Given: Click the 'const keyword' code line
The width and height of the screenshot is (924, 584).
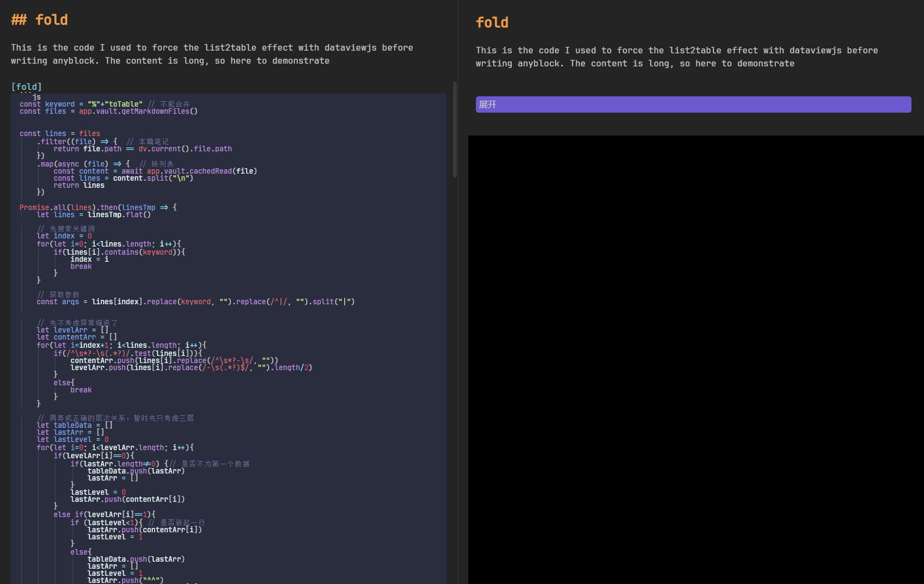Looking at the screenshot, I should tap(81, 104).
